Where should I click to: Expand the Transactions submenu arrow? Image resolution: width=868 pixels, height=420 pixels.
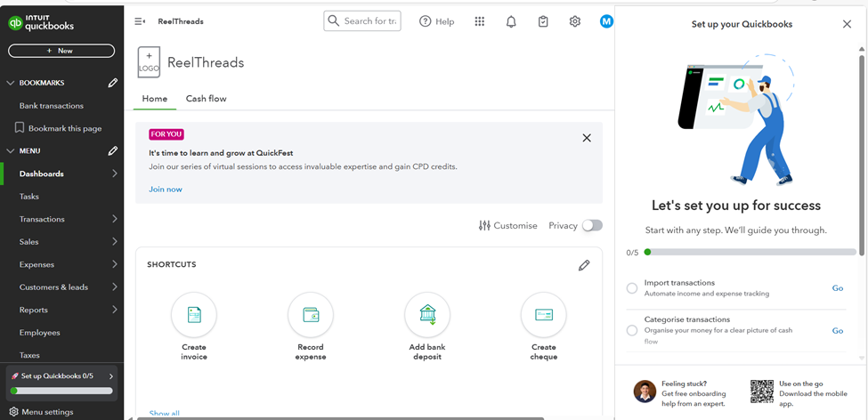tap(115, 219)
